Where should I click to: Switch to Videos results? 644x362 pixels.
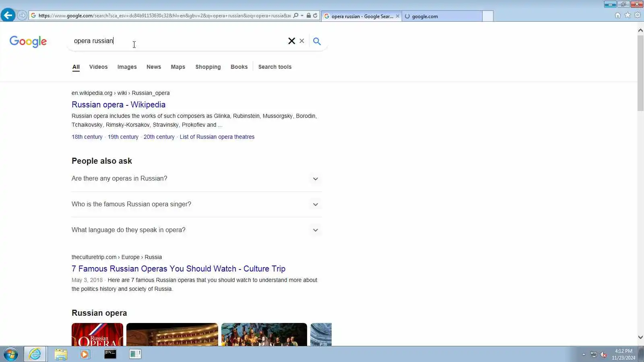[99, 67]
